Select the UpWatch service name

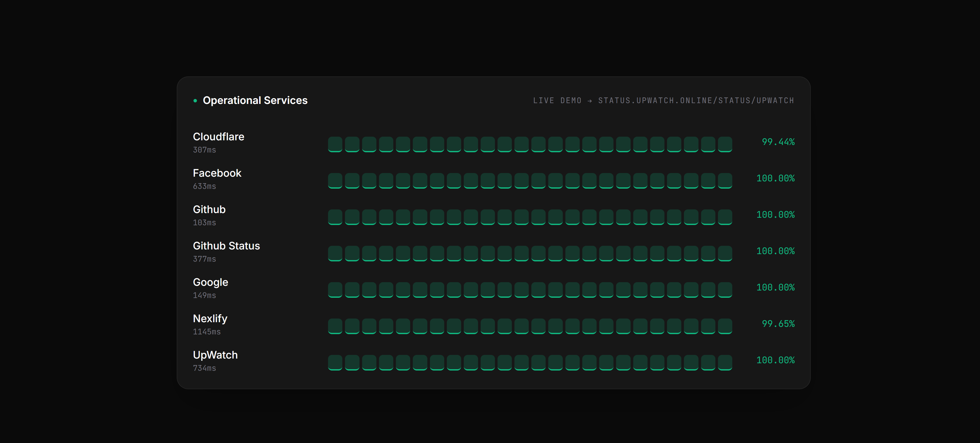point(215,355)
